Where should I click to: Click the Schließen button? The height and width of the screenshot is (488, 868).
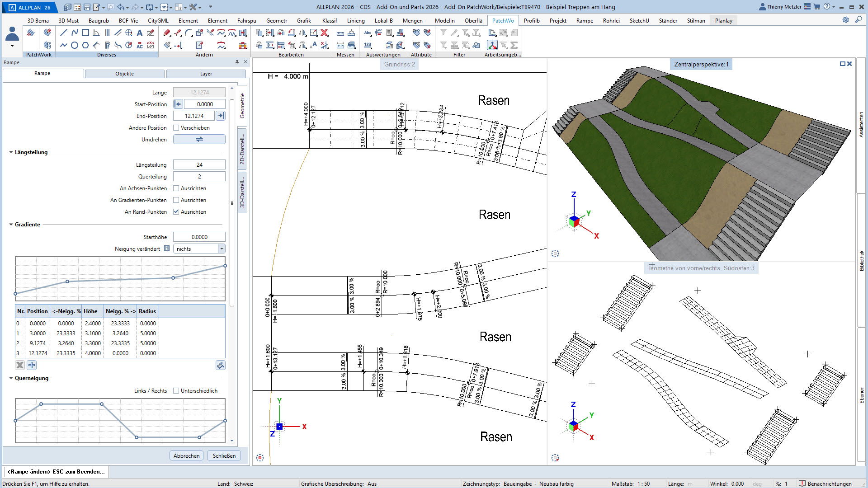tap(224, 456)
